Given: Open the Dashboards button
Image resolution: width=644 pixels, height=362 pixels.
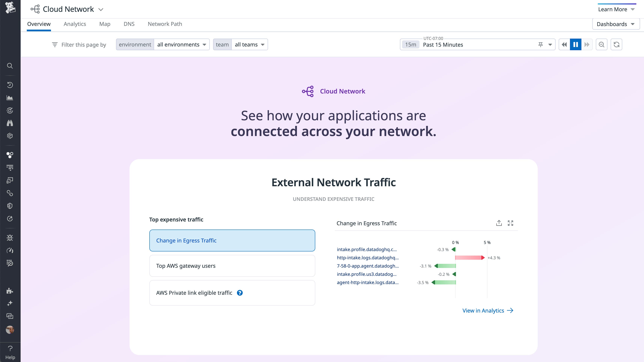Looking at the screenshot, I should 616,24.
